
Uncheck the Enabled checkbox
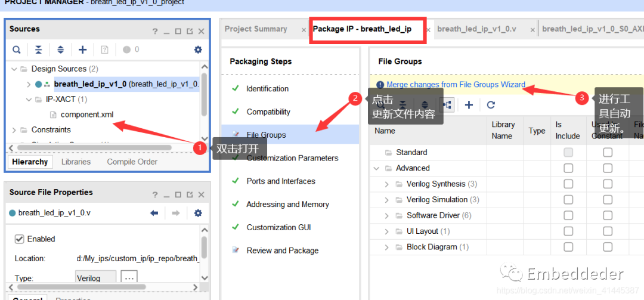(19, 239)
